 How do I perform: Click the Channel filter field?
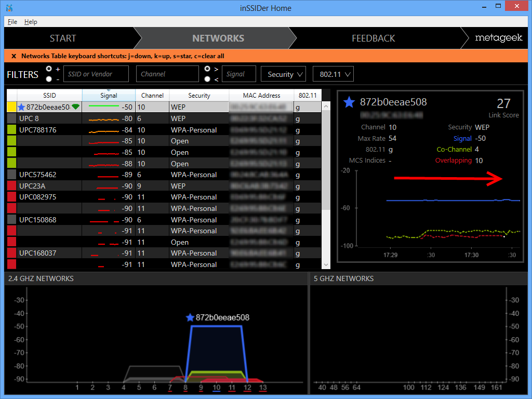click(x=167, y=74)
